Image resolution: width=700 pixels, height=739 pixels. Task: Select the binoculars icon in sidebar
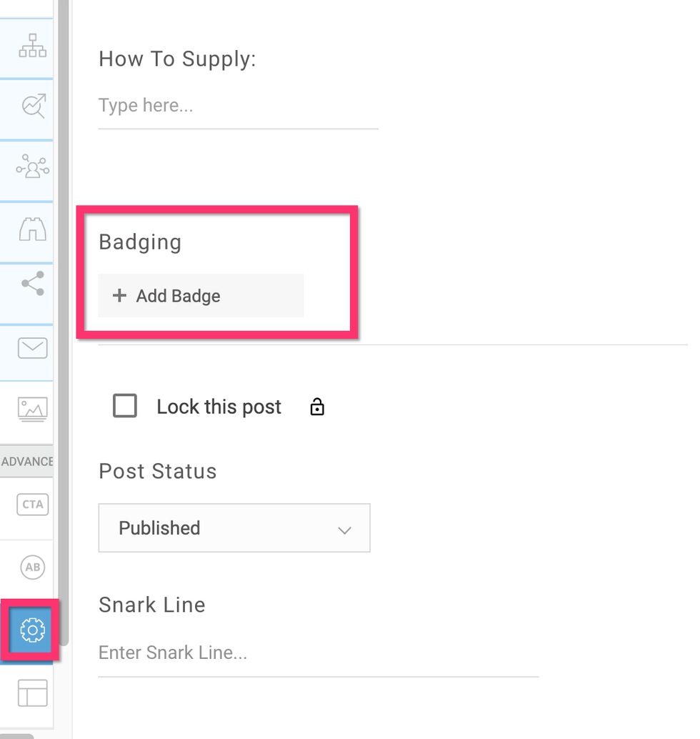(32, 229)
